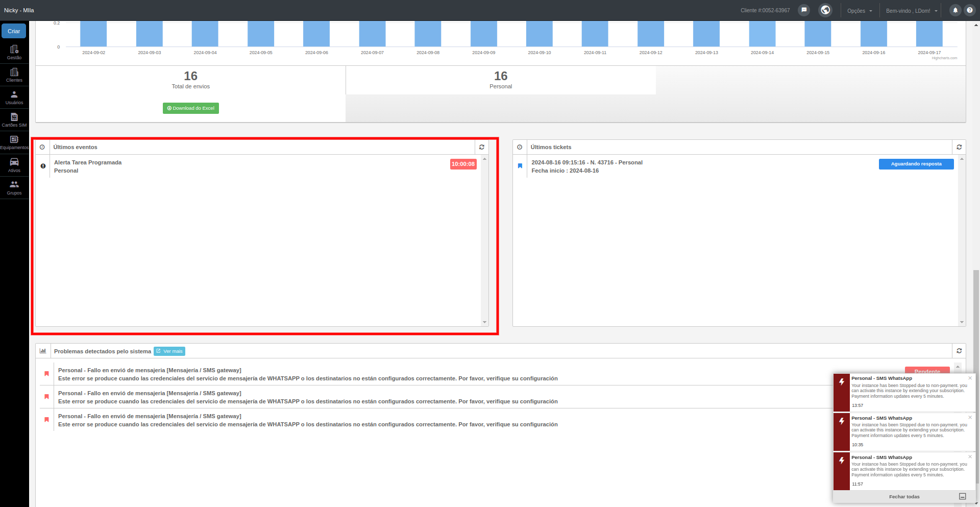Open the Gestão sidebar section

[x=14, y=52]
